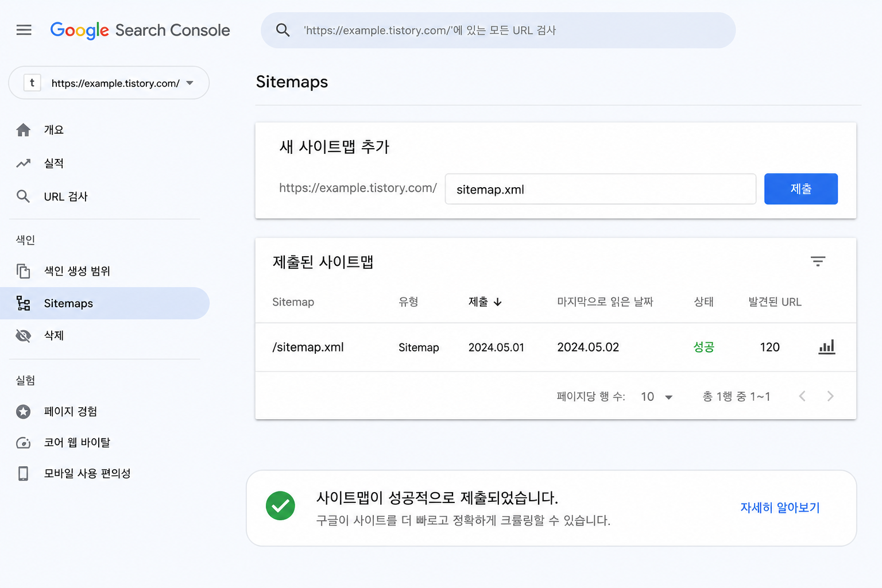882x588 pixels.
Task: Open the URL 검사 tool
Action: 66,196
